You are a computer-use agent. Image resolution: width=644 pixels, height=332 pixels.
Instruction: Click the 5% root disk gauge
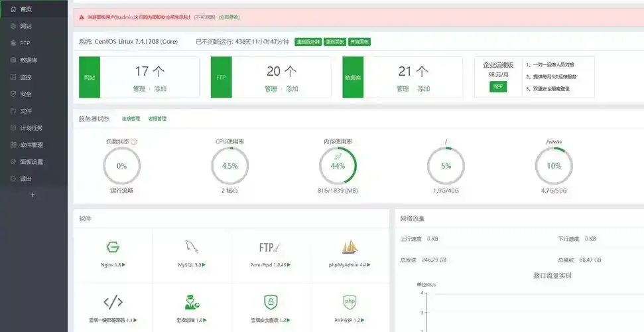446,166
